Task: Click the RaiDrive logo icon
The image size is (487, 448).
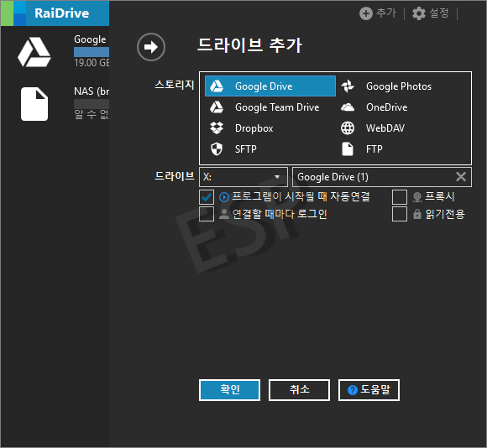Action: tap(13, 13)
